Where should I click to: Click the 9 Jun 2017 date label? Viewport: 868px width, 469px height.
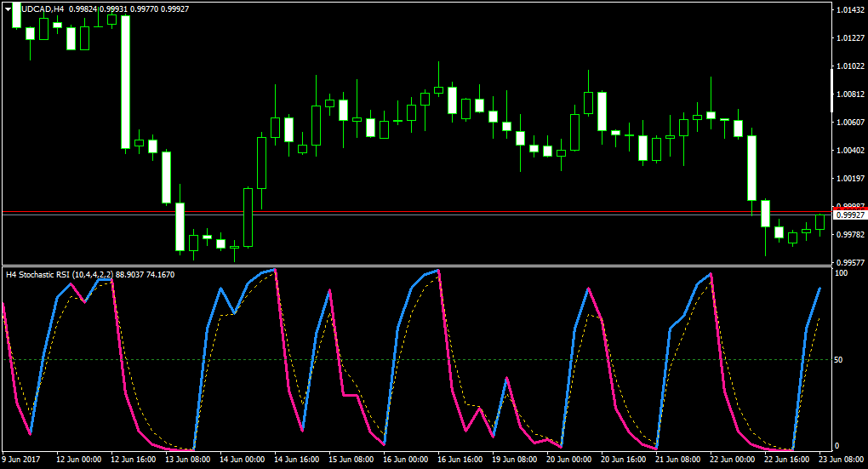tap(21, 460)
